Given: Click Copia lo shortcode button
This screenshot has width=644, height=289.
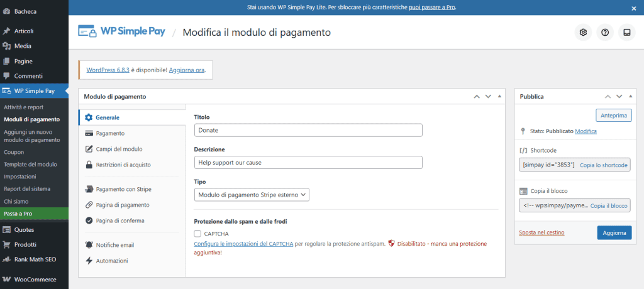Looking at the screenshot, I should pyautogui.click(x=603, y=165).
